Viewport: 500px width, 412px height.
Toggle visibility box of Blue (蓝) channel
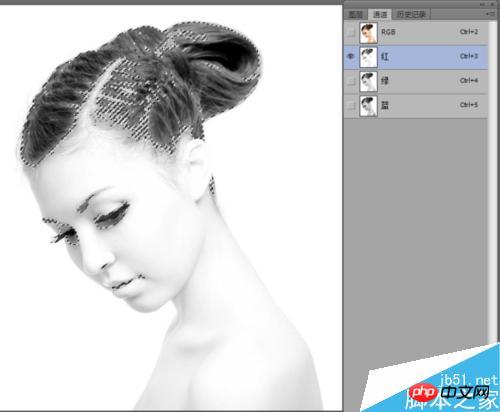click(351, 106)
